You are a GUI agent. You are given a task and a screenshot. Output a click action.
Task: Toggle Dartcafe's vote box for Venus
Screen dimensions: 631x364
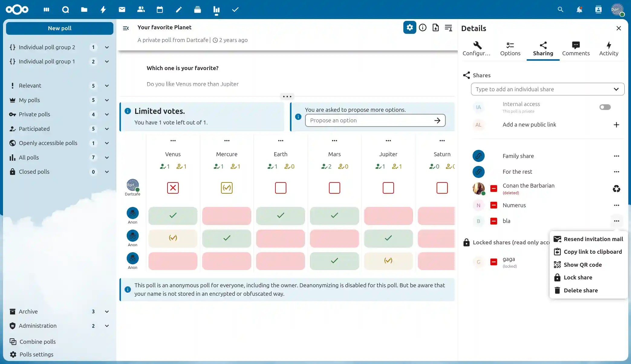[173, 188]
